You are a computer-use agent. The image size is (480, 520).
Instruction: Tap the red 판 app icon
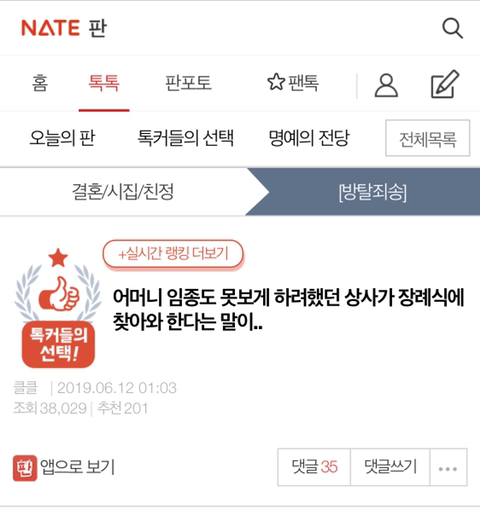click(x=25, y=468)
